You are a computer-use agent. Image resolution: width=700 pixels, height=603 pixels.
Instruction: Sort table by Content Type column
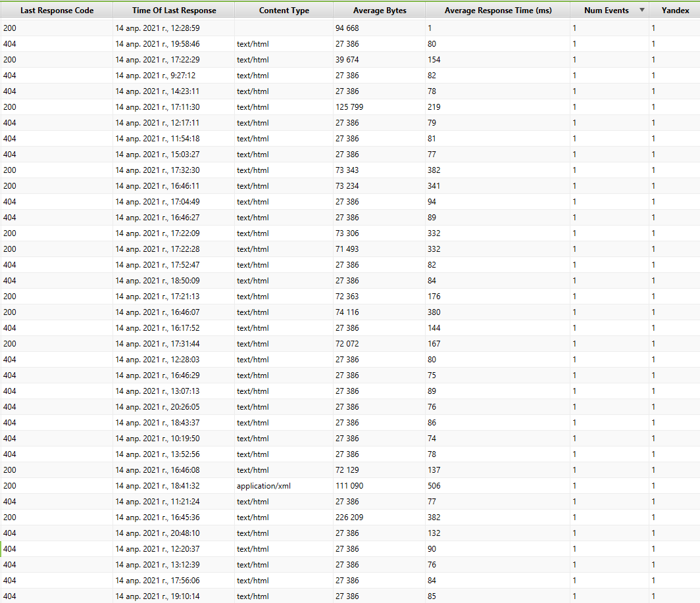point(284,11)
